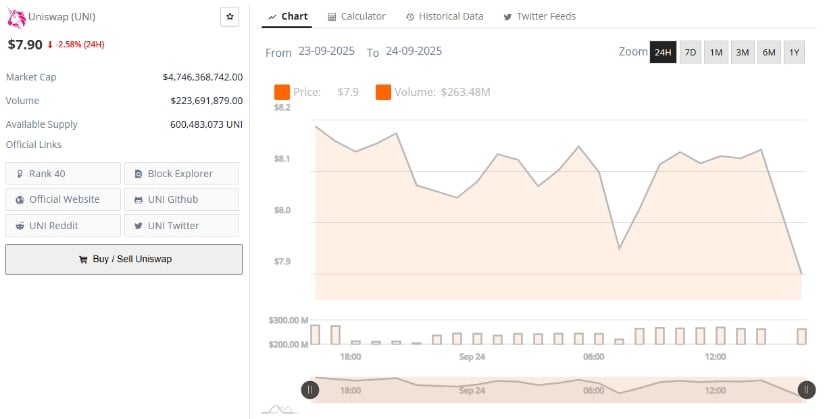Click the From date field 23-09-2025
This screenshot has width=825, height=419.
pos(326,52)
